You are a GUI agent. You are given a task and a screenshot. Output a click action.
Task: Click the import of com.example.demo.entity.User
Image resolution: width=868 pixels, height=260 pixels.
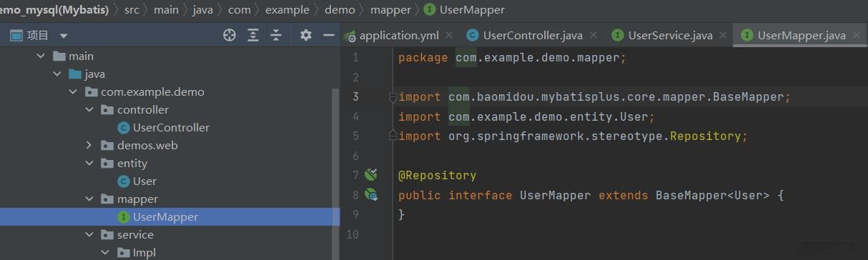click(527, 116)
